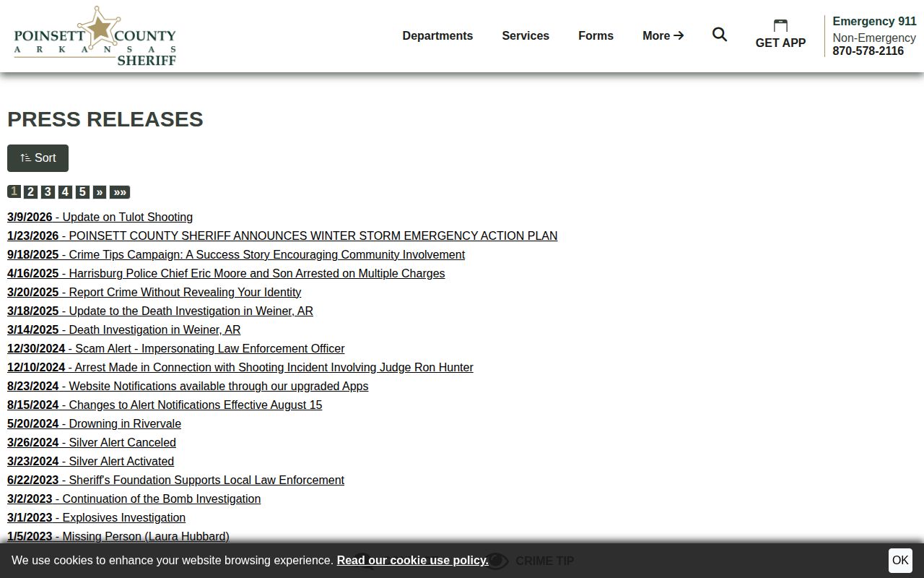Dismiss cookie notice with OK button
Image resolution: width=924 pixels, height=578 pixels.
[900, 560]
